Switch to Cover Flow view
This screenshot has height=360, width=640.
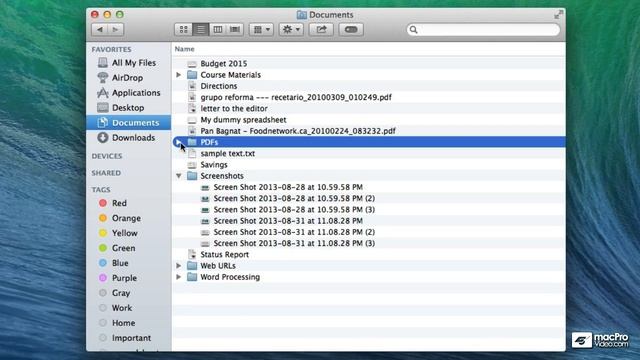point(235,29)
